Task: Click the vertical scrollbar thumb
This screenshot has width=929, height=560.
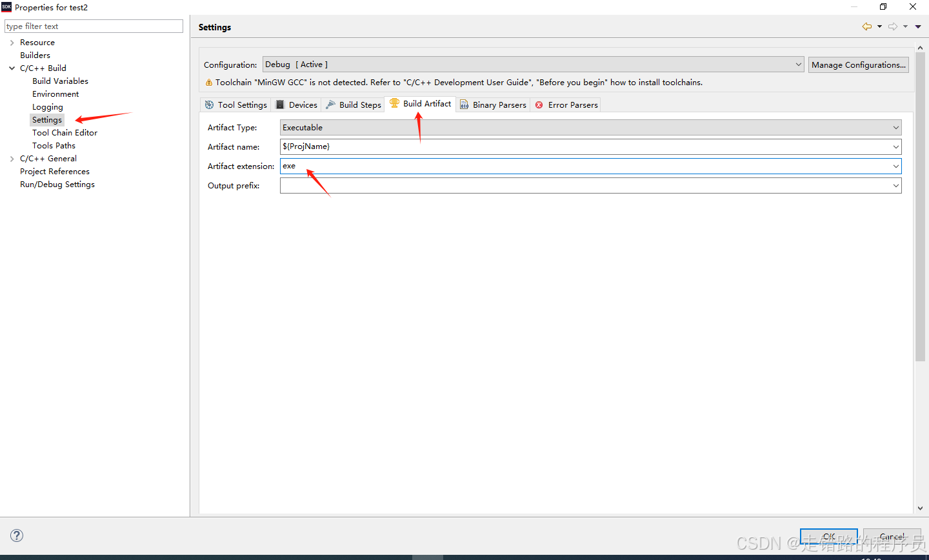Action: point(920,207)
